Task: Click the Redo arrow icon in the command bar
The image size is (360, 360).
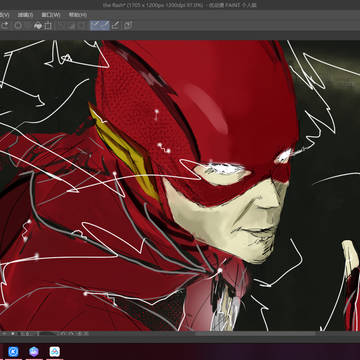Action: click(5, 26)
